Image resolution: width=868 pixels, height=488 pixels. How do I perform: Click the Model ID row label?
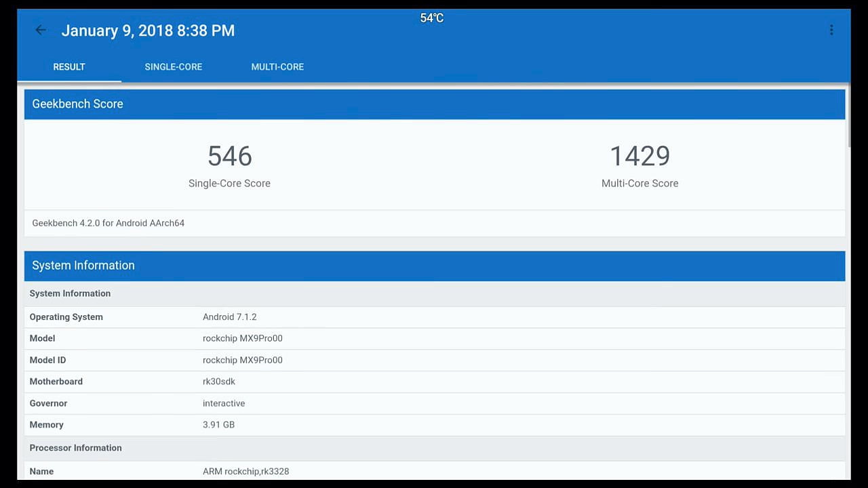47,360
